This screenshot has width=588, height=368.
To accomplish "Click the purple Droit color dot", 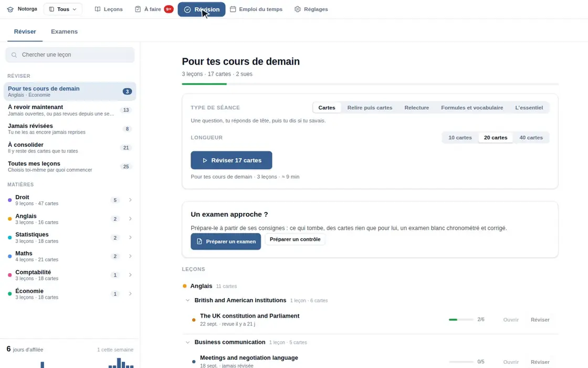I will [x=10, y=200].
